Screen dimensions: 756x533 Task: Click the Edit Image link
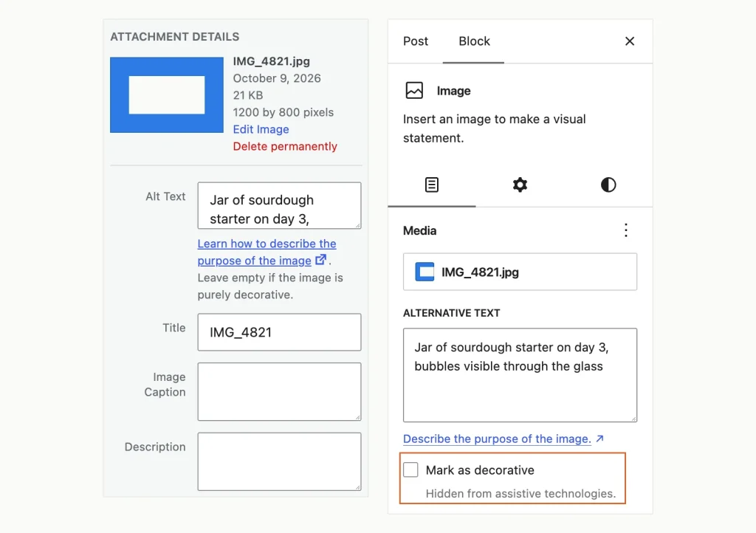261,129
